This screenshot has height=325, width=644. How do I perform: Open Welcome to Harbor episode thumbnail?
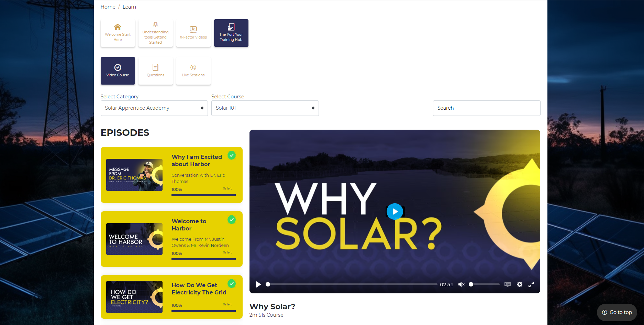[x=134, y=239]
